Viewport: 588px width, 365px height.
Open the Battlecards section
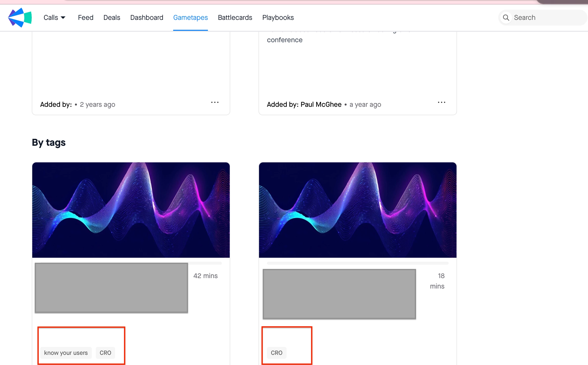coord(235,18)
